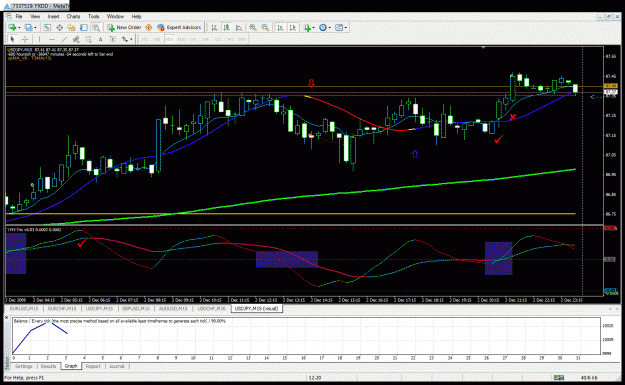625x385 pixels.
Task: Open the Window menu
Action: [x=115, y=16]
